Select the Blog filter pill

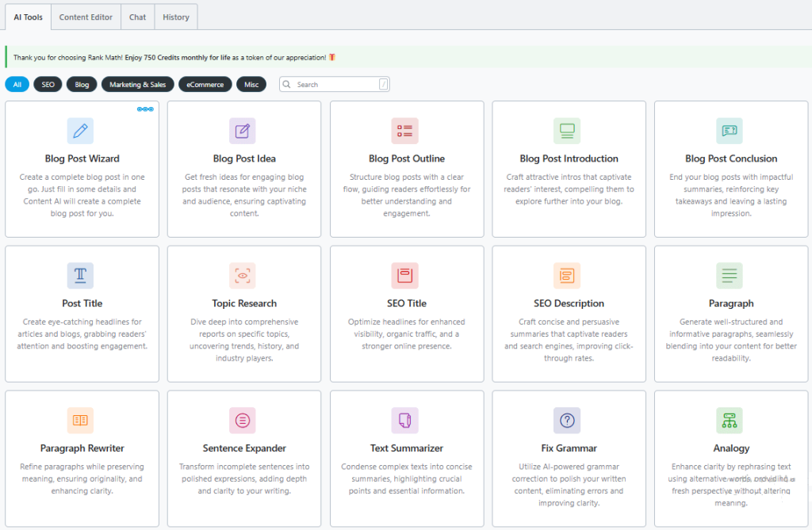click(82, 85)
